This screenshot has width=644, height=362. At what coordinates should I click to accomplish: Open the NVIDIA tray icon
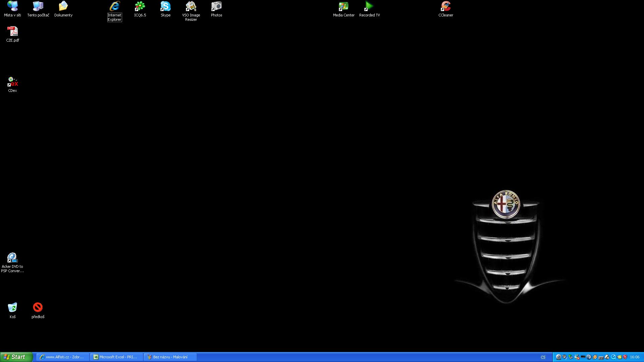coord(619,357)
